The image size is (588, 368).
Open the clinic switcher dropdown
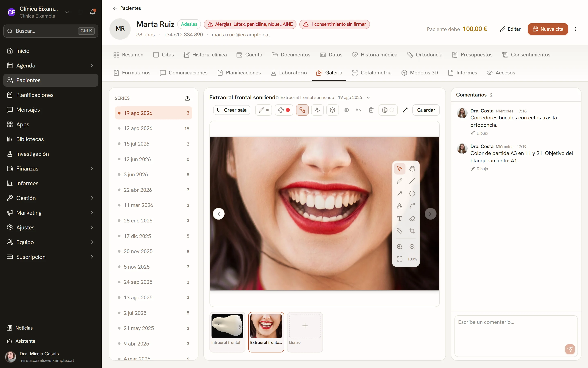click(x=67, y=12)
